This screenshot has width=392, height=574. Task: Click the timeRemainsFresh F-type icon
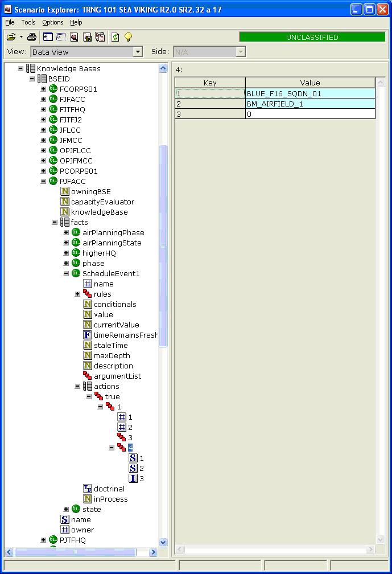coord(88,335)
